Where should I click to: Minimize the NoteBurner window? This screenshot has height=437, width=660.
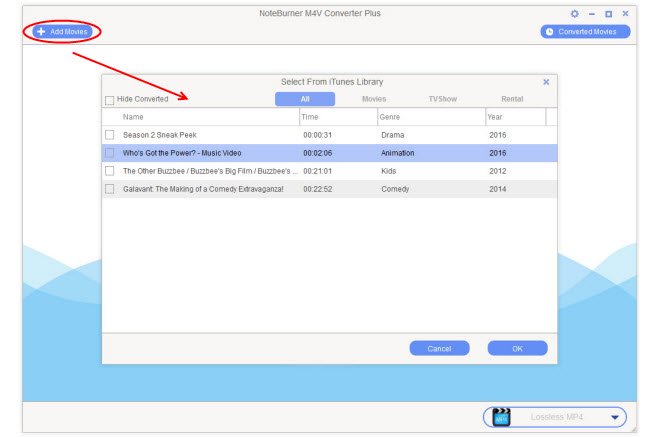[592, 14]
